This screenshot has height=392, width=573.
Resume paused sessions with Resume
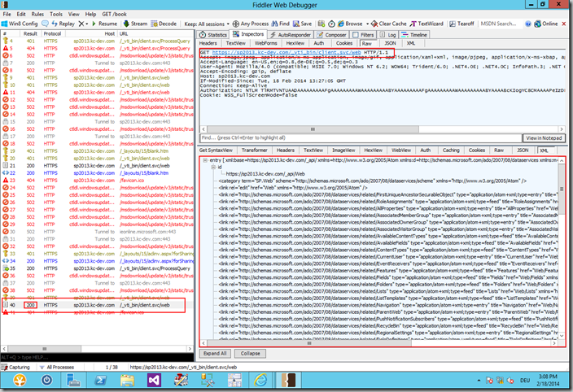(x=104, y=24)
